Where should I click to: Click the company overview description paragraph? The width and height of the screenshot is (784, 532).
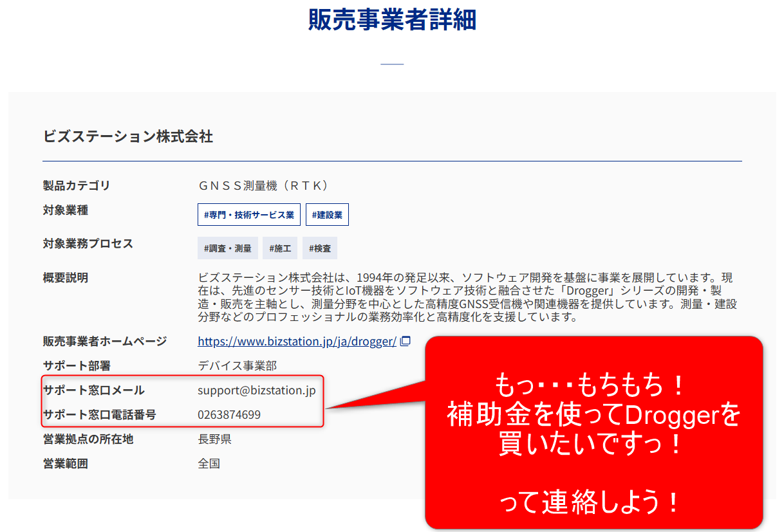tap(467, 297)
